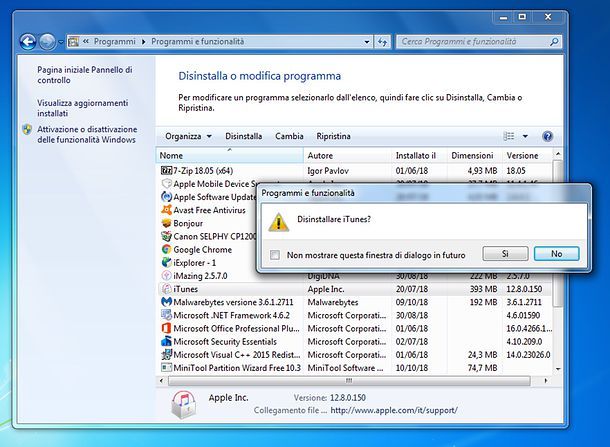Screen dimensions: 610x447
Task: Click Programmi in the breadcrumb path
Action: (x=115, y=42)
